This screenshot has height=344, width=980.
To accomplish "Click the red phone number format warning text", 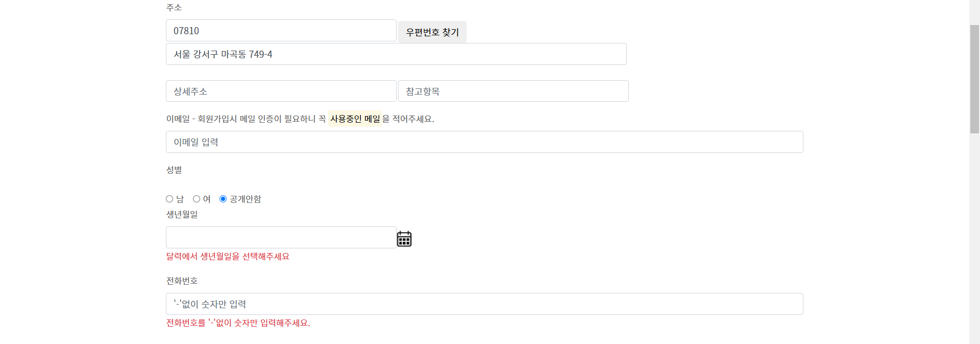I will pyautogui.click(x=238, y=323).
